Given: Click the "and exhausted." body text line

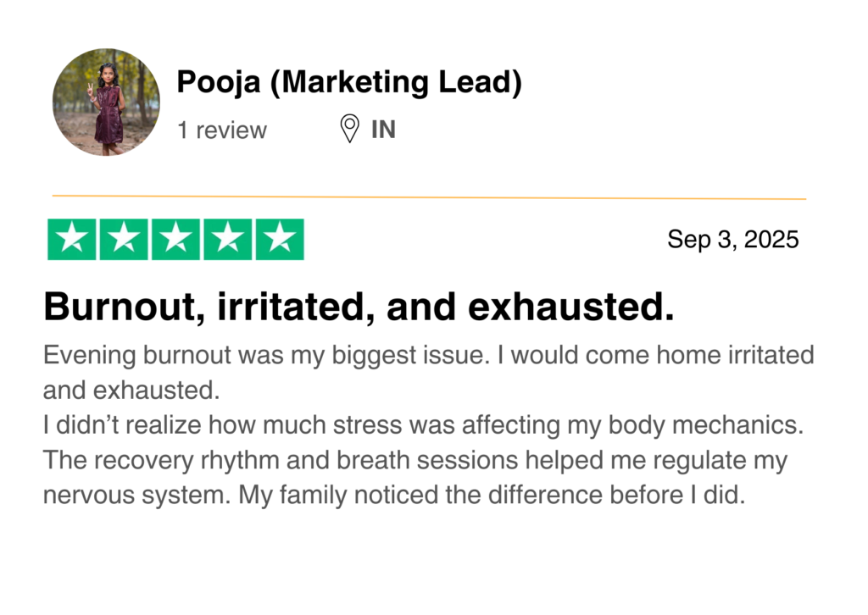Looking at the screenshot, I should point(130,390).
